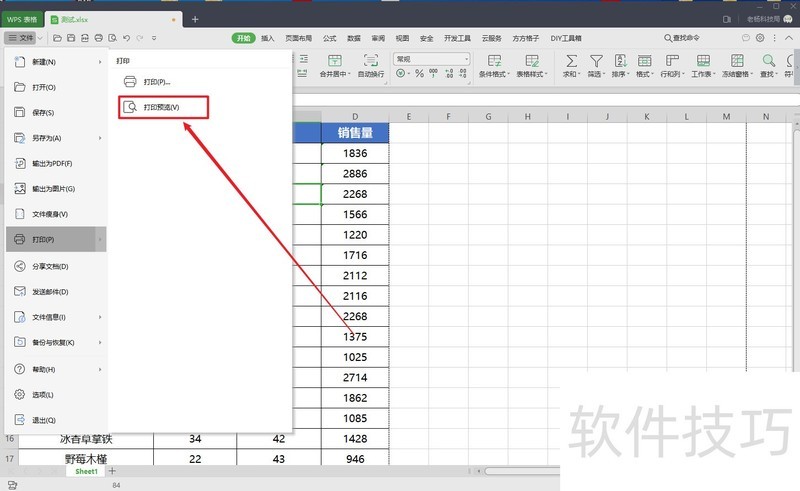
Task: Click the 筛选 filter funnel icon
Action: pos(595,61)
